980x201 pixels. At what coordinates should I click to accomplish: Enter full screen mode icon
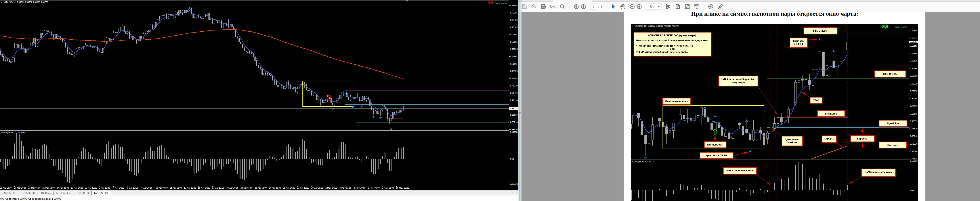pos(687,6)
